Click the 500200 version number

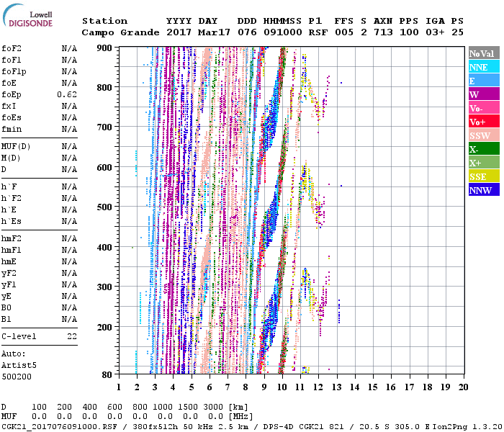[x=17, y=377]
